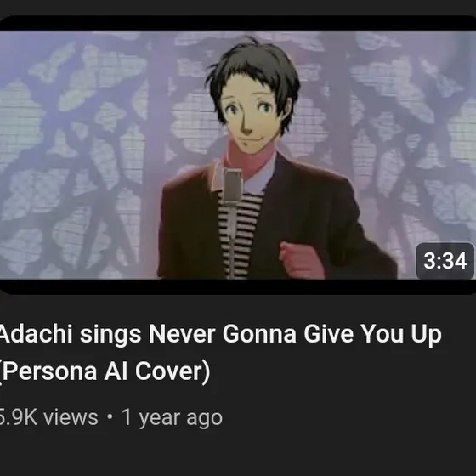Open the title "Adachi sings Never Gonna Give You Up"
The image size is (476, 476).
tap(220, 334)
